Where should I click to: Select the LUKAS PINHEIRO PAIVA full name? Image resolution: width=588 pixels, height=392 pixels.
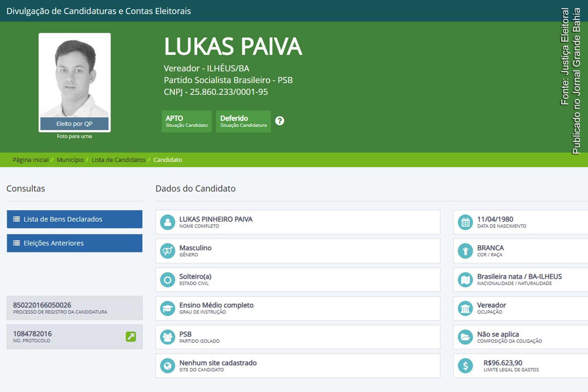[x=216, y=219]
